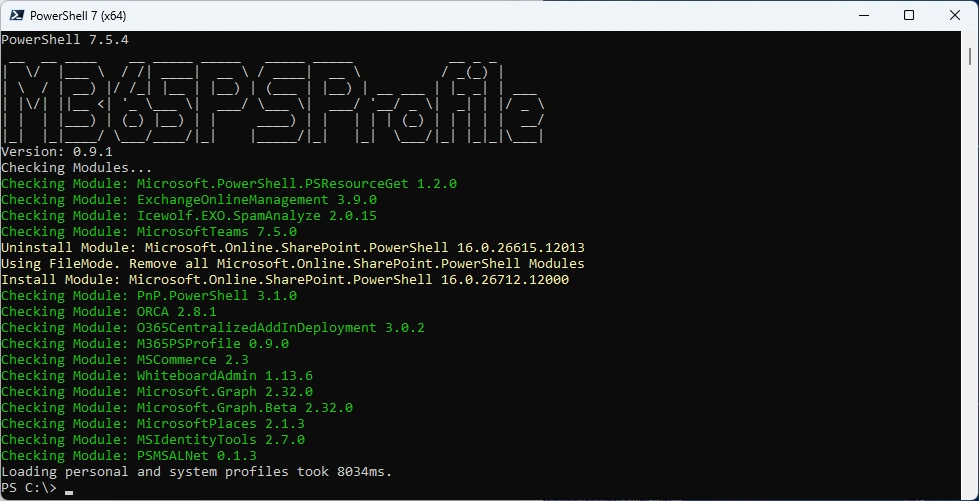Close the PowerShell 7 console window
Screen dimensions: 979x501
[x=955, y=15]
